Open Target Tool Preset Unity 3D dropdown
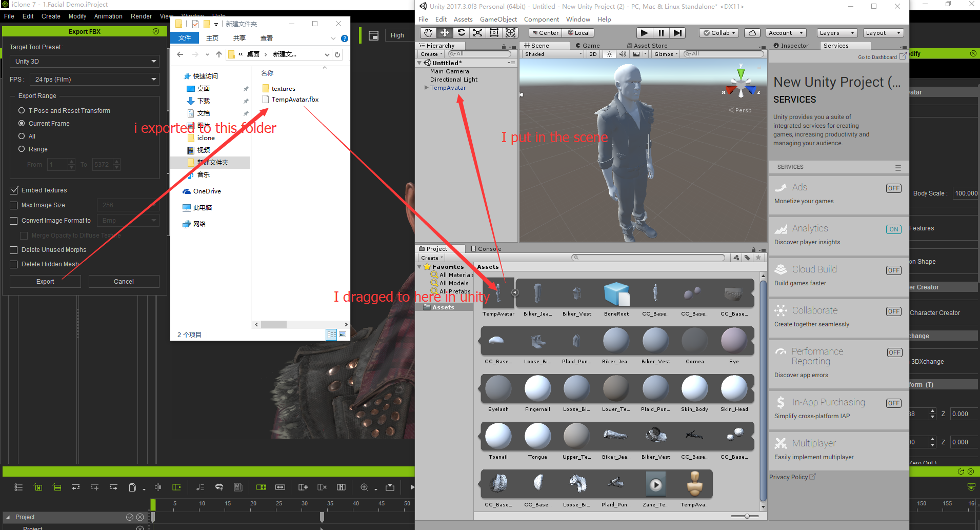Screen dimensions: 980x530 85,62
